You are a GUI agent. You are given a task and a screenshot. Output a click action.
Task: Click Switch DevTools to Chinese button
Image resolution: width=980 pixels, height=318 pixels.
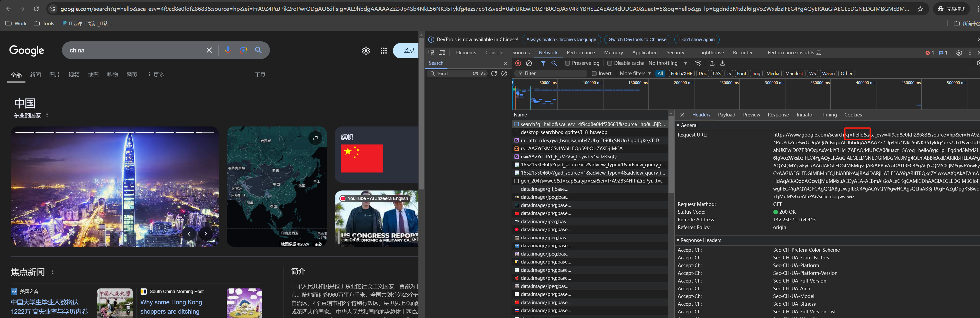pyautogui.click(x=637, y=40)
